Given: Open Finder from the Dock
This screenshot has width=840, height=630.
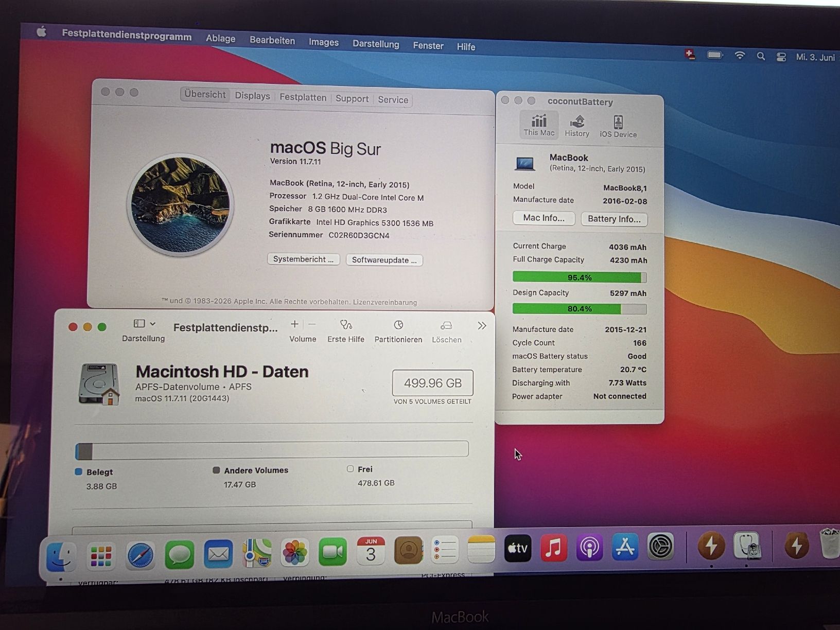Looking at the screenshot, I should 61,557.
